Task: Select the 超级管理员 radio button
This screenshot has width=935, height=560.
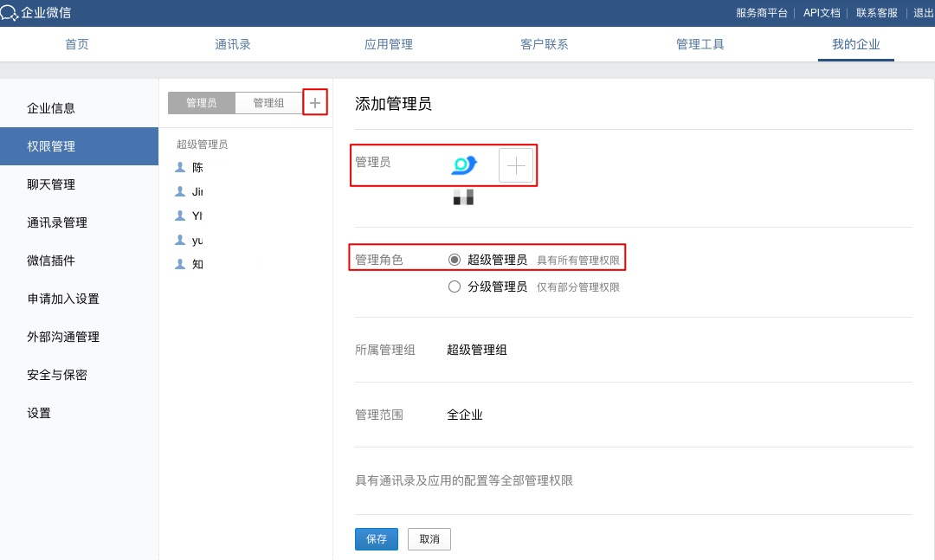Action: pyautogui.click(x=455, y=260)
